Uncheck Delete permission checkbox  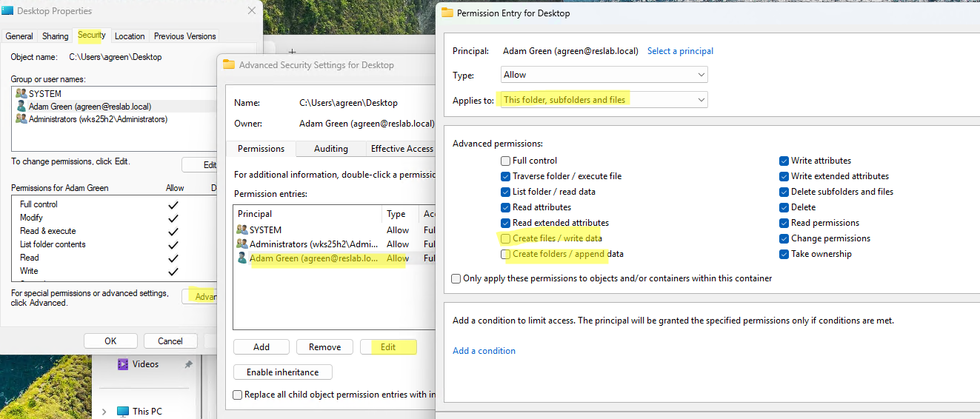click(x=784, y=207)
